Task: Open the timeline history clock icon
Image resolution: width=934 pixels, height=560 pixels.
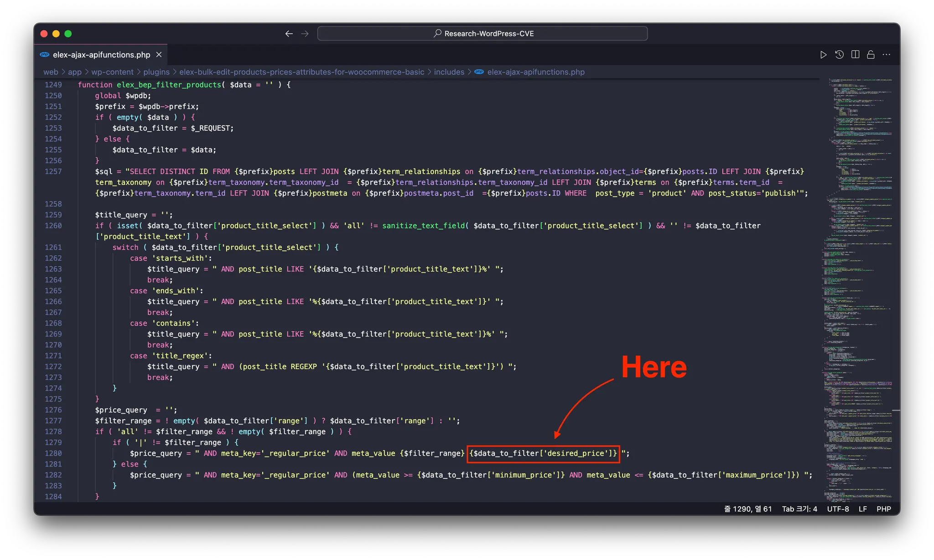Action: pos(839,55)
